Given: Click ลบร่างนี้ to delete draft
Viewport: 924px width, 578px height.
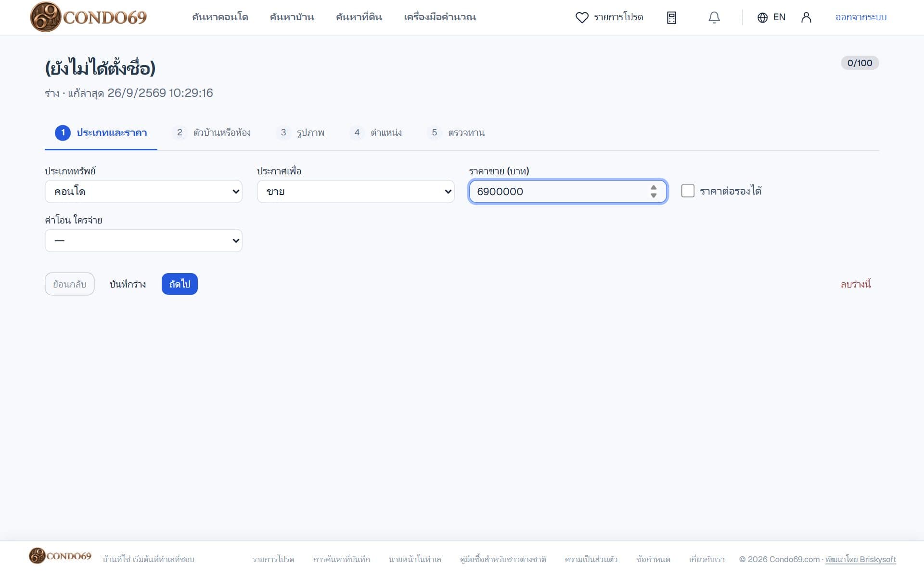Looking at the screenshot, I should (x=856, y=284).
